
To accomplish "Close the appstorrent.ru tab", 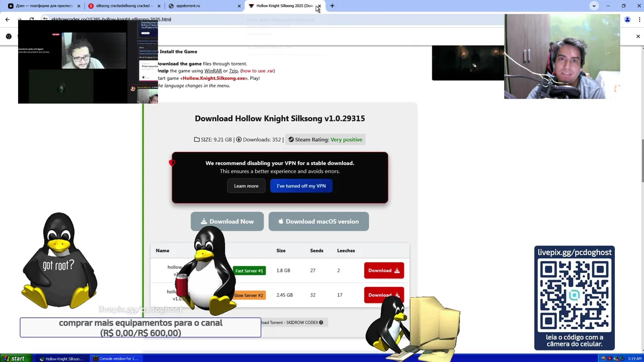I will coord(239,6).
